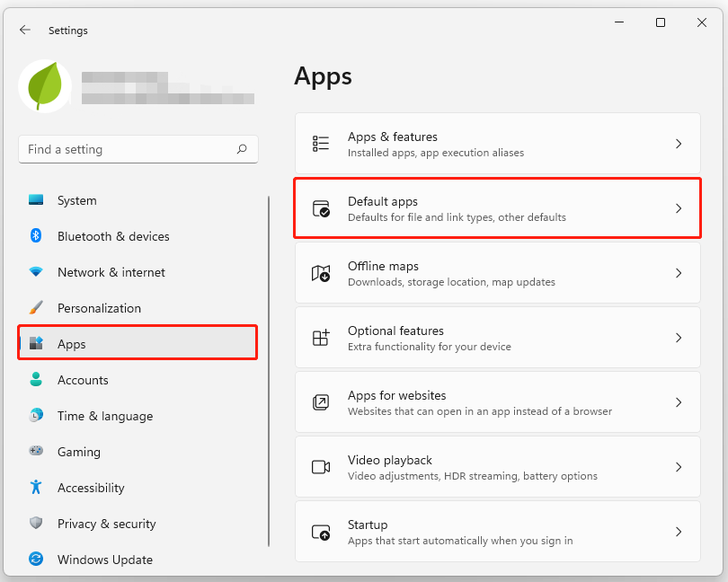Open Startup title
Image resolution: width=728 pixels, height=582 pixels.
click(368, 525)
